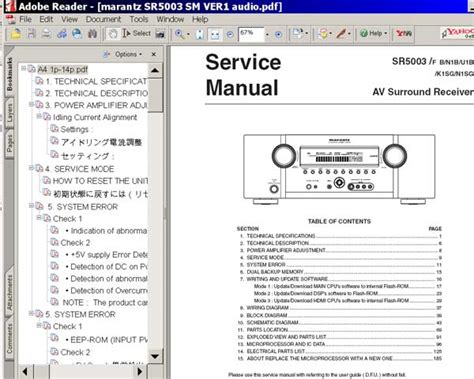Collapse the A4 1p-14p.pdf bookmark
This screenshot has height=379, width=474.
23,69
